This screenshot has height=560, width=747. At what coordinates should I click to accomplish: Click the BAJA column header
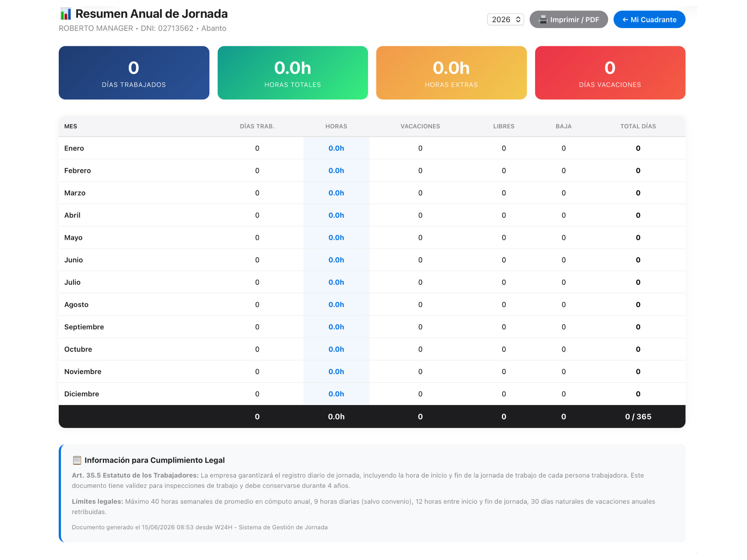pyautogui.click(x=564, y=126)
